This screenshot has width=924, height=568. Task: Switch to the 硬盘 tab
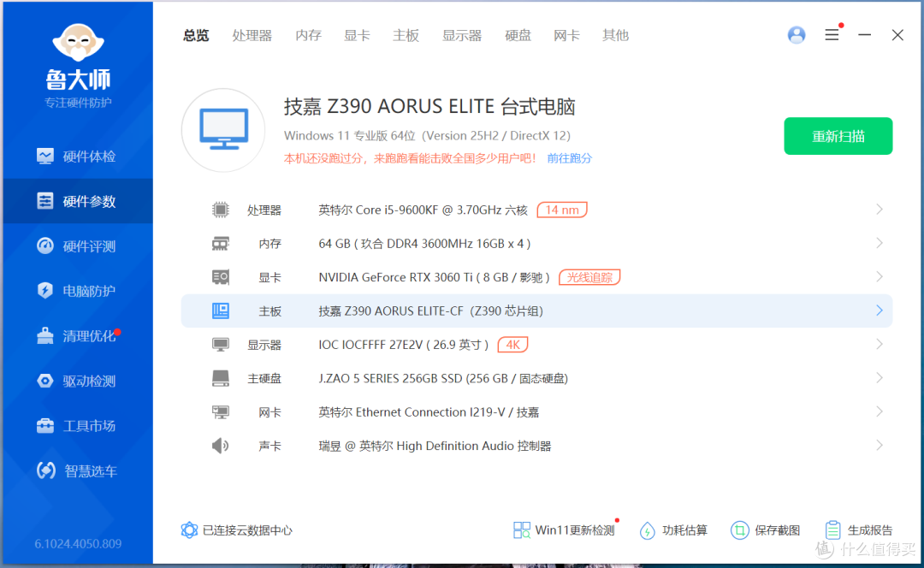[x=518, y=35]
